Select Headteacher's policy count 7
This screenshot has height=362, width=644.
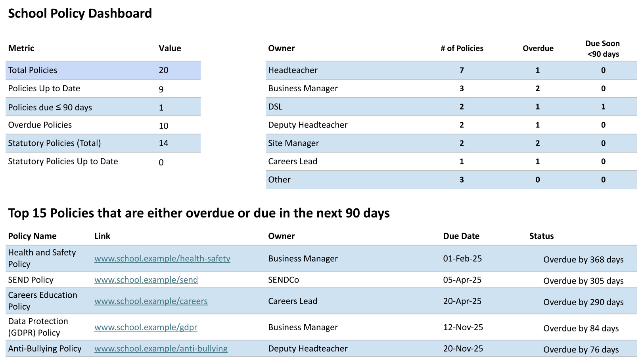click(462, 70)
